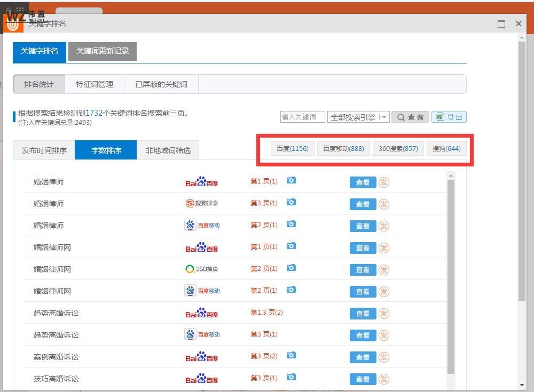This screenshot has width=534, height=392.
Task: Click 发 icon in 360搜索 婚姻律师网 row
Action: 384,270
